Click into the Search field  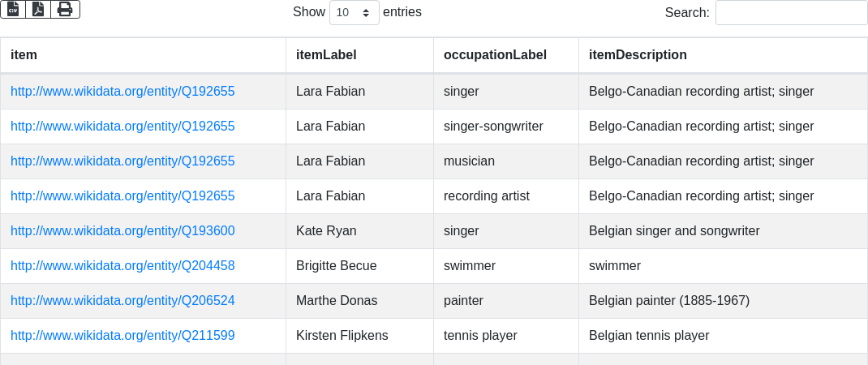(791, 13)
